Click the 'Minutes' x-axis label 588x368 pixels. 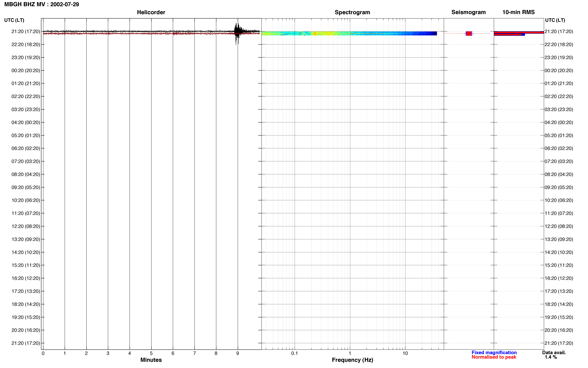pos(151,360)
